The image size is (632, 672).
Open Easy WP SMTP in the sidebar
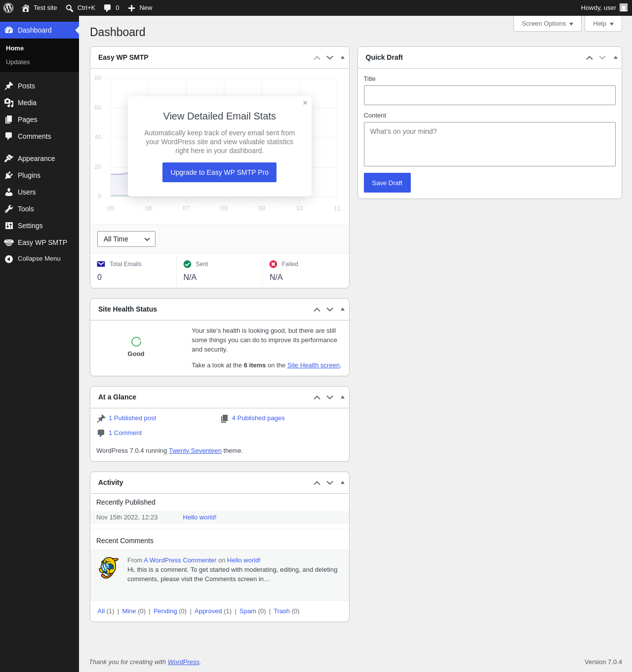39,242
